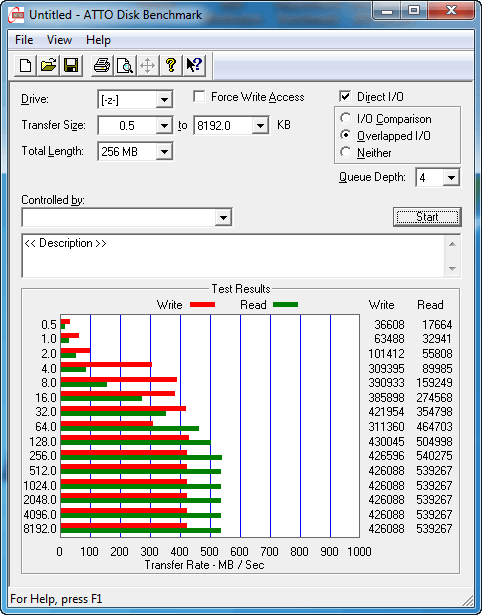Choose the Neither radio option

click(346, 152)
